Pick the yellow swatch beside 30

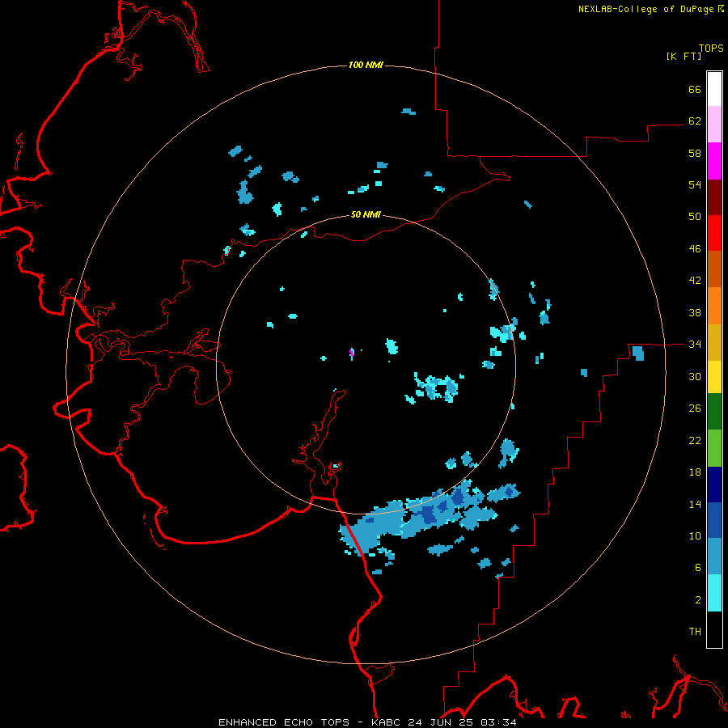click(714, 377)
